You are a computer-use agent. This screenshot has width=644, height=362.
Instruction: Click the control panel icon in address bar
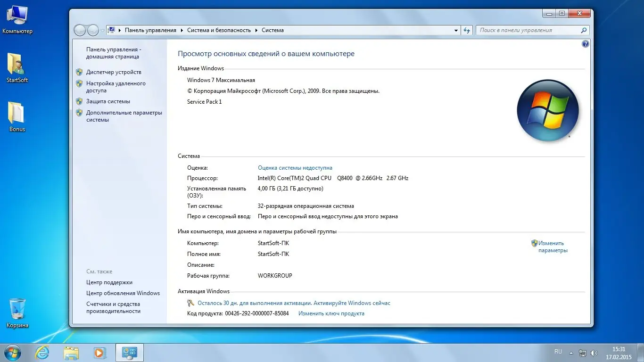tap(112, 30)
